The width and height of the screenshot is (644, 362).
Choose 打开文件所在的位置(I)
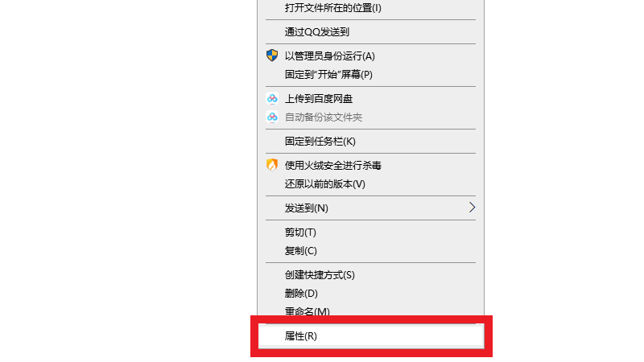(370, 8)
